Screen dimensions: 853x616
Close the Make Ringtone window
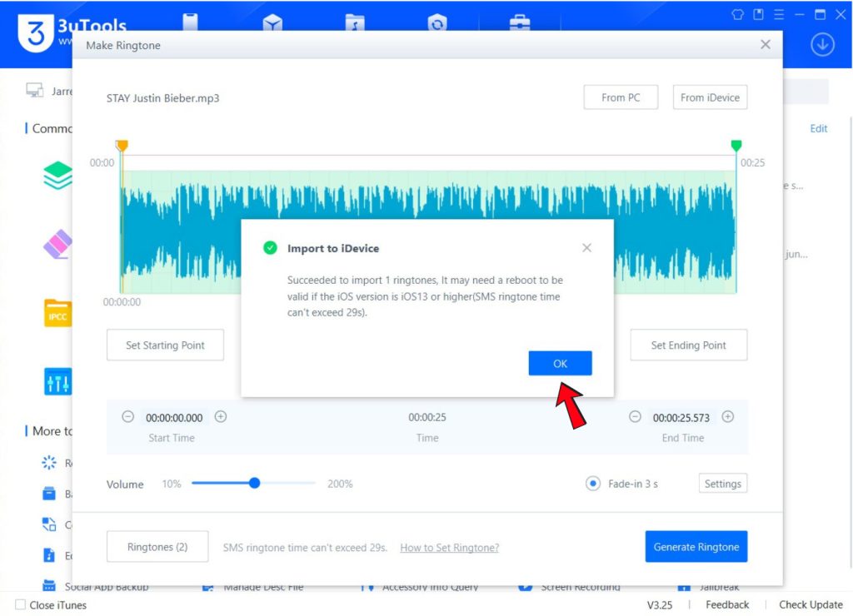pyautogui.click(x=766, y=45)
